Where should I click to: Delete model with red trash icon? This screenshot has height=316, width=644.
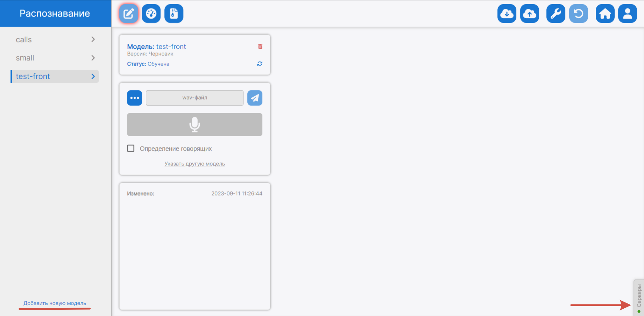pyautogui.click(x=260, y=47)
